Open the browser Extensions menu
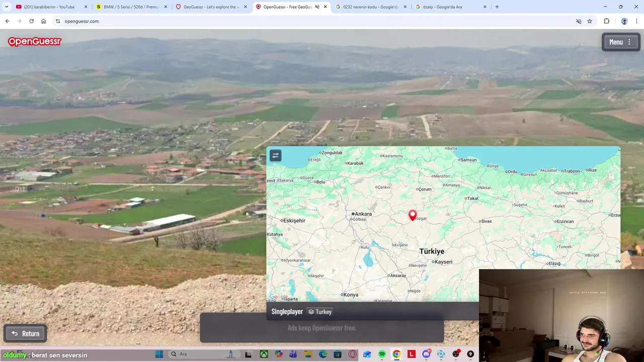This screenshot has width=644, height=362. click(x=606, y=21)
